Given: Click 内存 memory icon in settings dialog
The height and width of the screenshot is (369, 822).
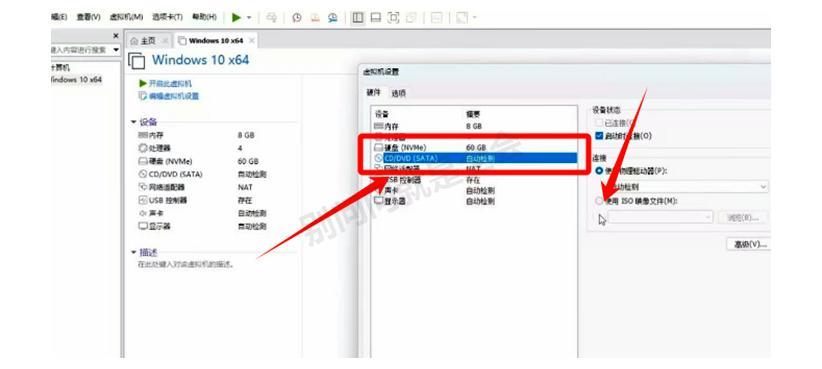Looking at the screenshot, I should click(379, 126).
